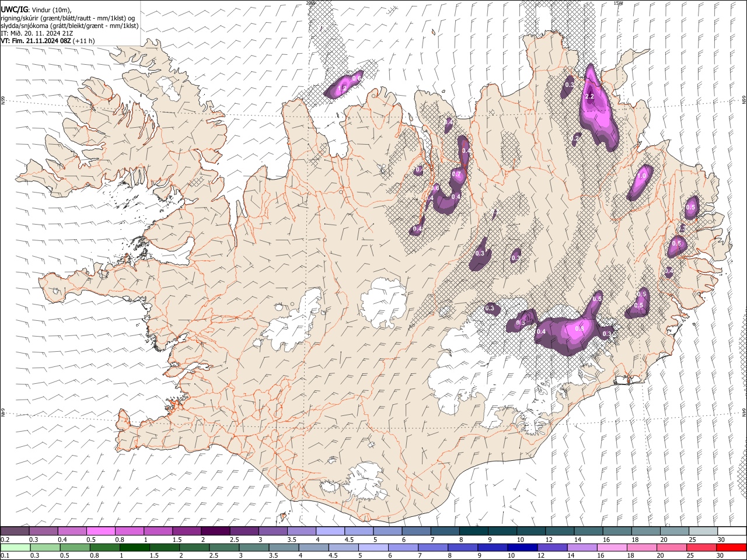
Task: Click the bright pink 0.5 swatch, upper legend row
Action: (x=100, y=531)
